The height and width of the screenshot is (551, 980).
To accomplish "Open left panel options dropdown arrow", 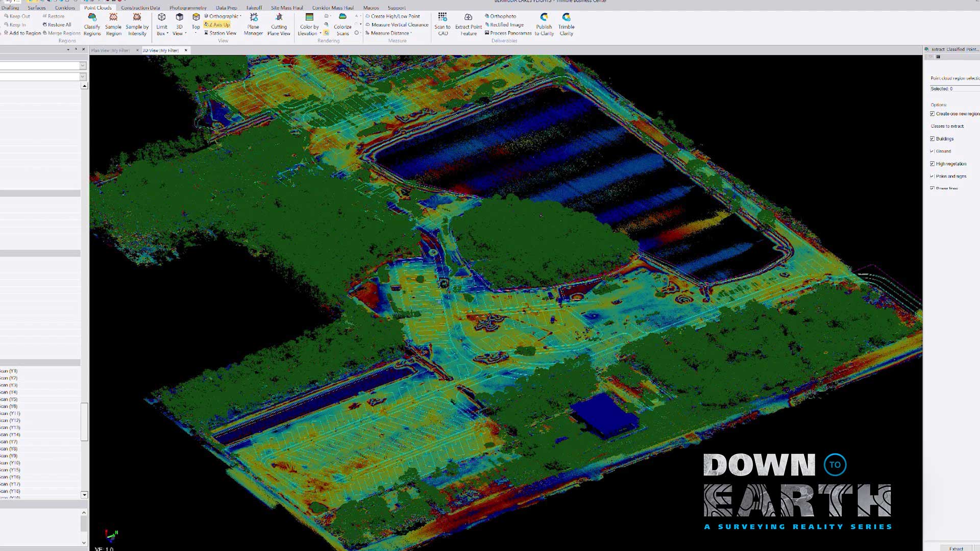I will coord(68,50).
